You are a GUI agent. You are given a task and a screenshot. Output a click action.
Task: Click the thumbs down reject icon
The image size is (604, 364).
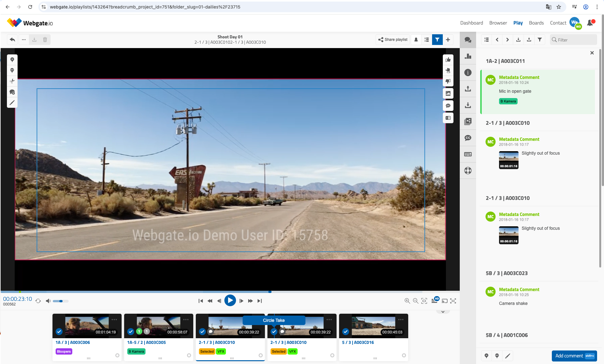click(448, 81)
